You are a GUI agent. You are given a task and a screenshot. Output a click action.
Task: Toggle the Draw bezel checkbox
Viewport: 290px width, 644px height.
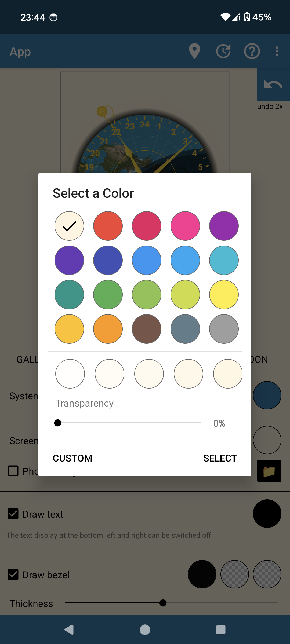13,575
